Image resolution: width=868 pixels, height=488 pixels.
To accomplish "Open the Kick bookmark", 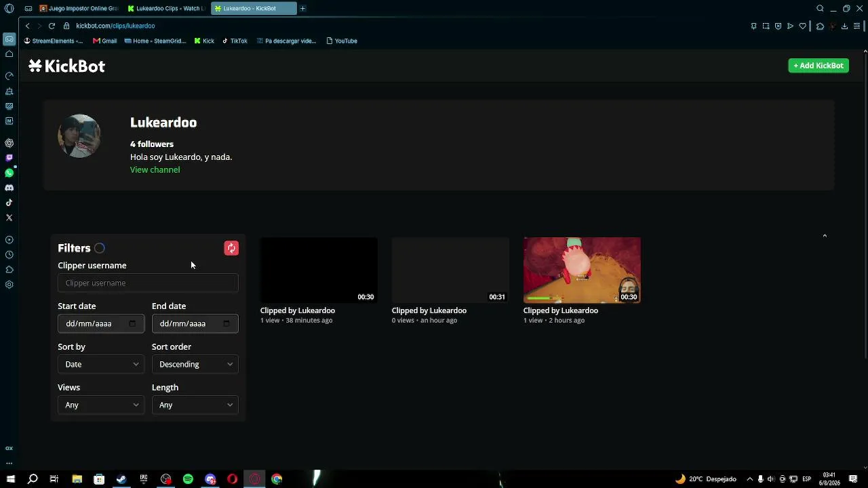I will click(x=204, y=41).
